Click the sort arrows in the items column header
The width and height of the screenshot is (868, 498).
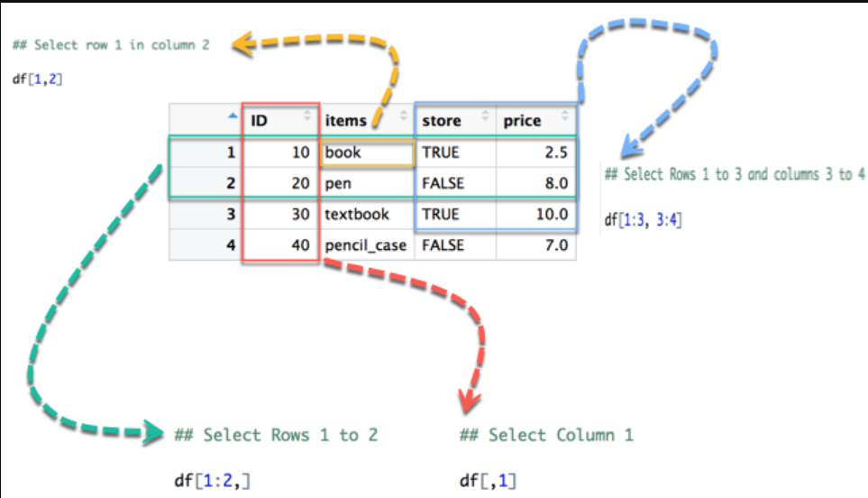[x=404, y=115]
